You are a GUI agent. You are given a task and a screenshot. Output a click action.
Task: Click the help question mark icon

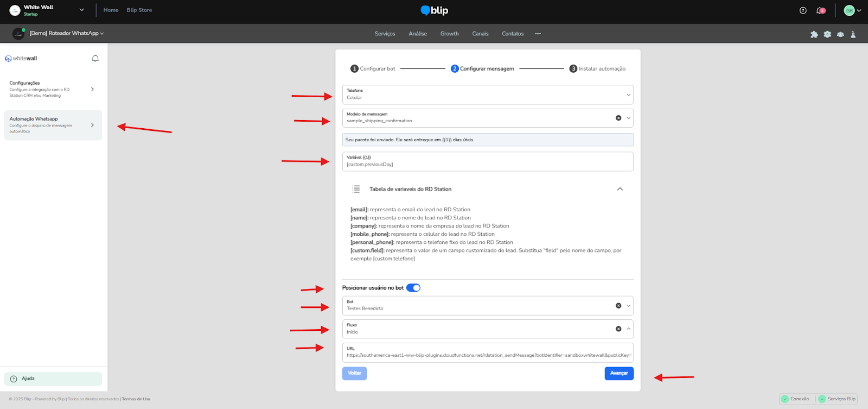point(803,10)
